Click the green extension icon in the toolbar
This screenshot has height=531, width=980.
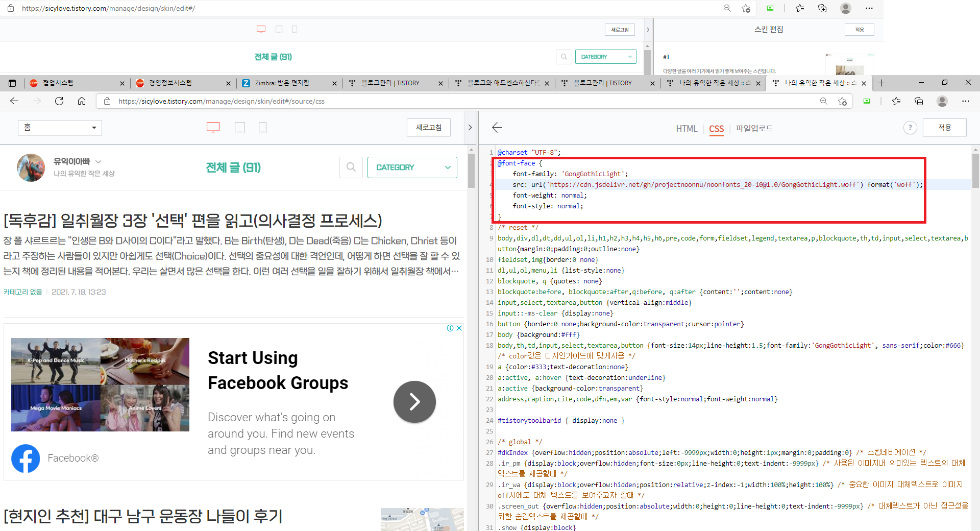(x=867, y=101)
